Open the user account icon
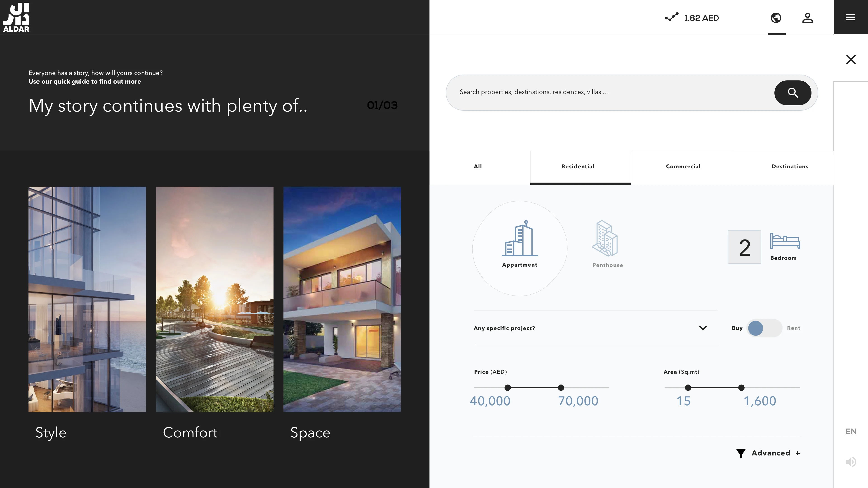Viewport: 868px width, 488px height. (807, 18)
